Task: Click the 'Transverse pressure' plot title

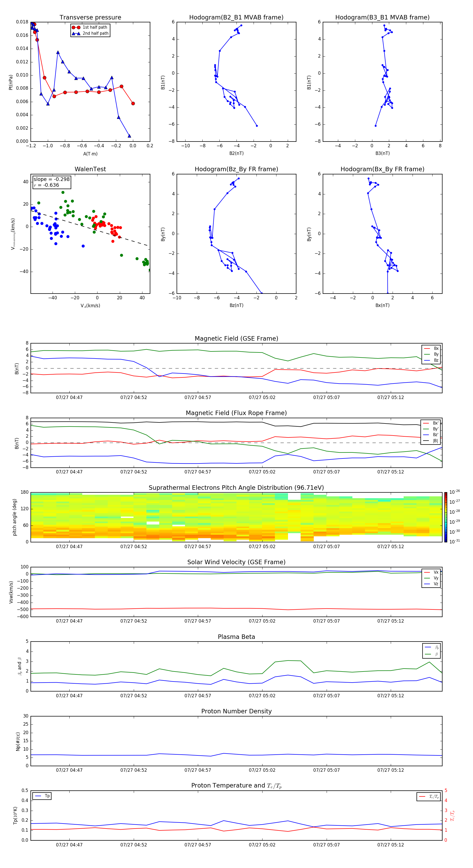Action: pyautogui.click(x=90, y=18)
